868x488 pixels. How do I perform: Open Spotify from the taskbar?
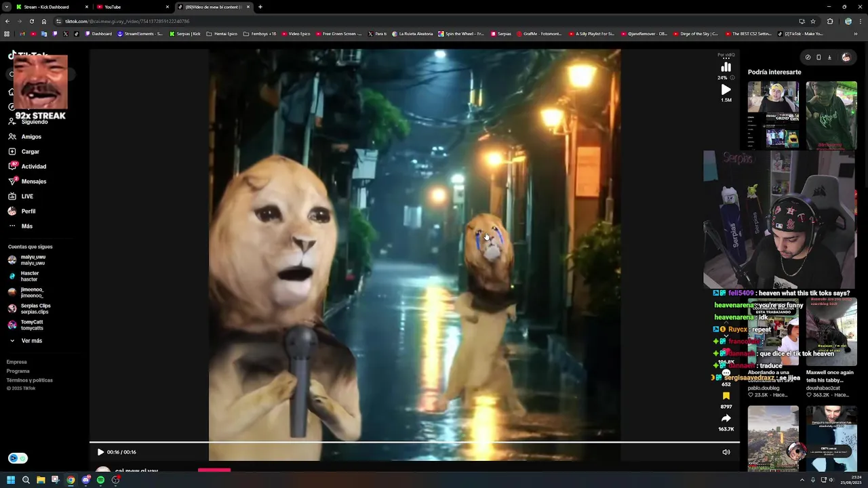[100, 480]
